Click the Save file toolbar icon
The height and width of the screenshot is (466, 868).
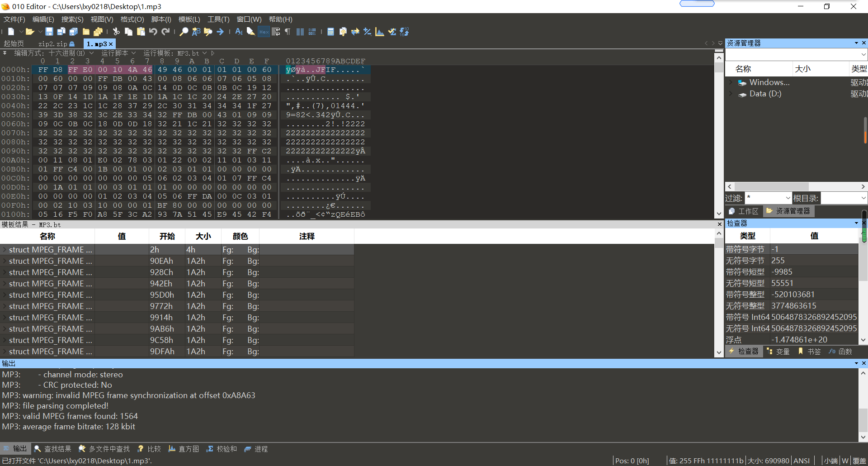pos(49,32)
